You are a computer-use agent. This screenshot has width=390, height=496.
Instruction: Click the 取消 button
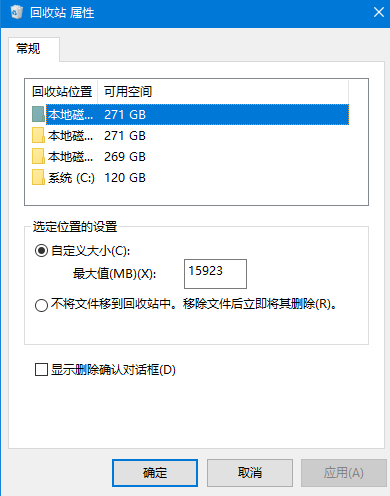coord(250,473)
